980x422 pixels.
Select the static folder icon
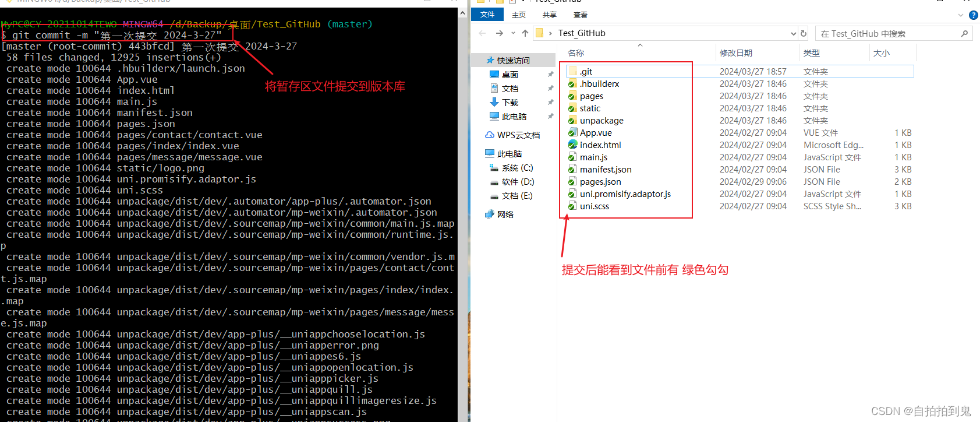coord(572,108)
